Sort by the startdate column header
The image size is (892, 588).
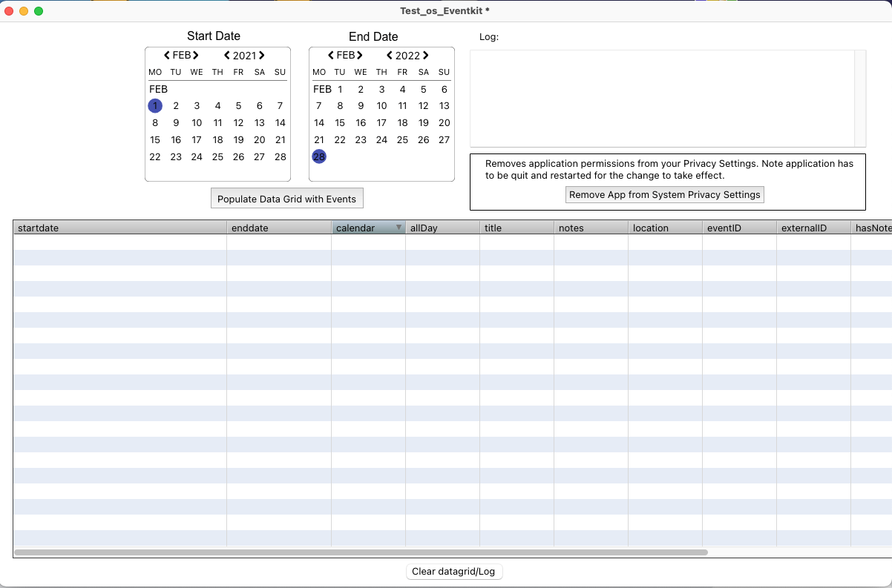[x=119, y=228]
